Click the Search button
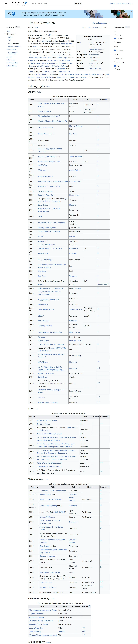Viewport: 138px width, 644px height. [x=78, y=4]
